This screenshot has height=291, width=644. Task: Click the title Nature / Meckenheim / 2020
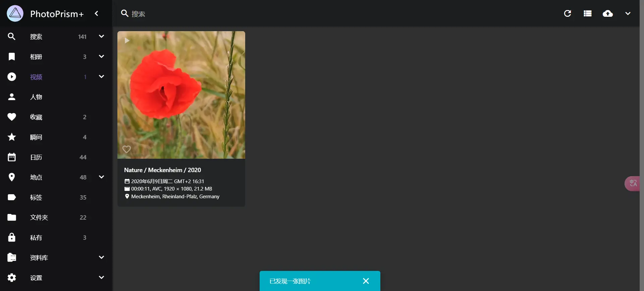163,170
